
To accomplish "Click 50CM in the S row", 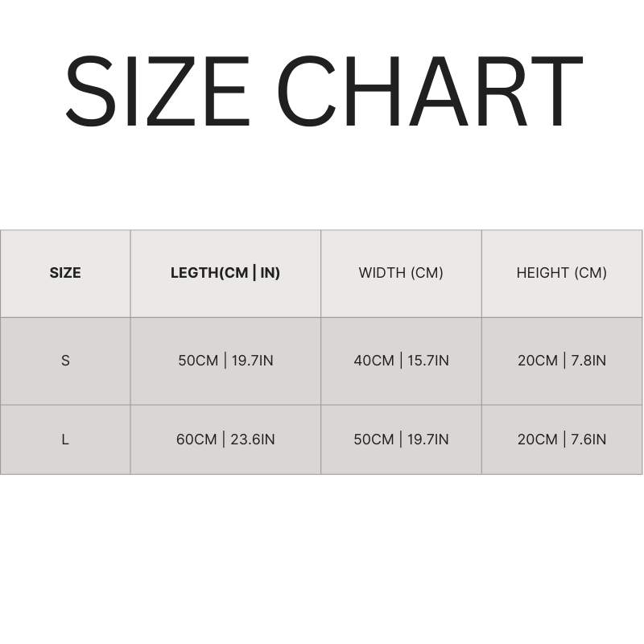I will [198, 361].
